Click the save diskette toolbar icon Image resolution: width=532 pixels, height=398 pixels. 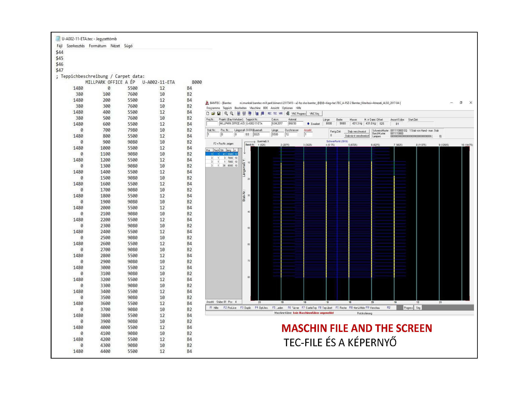219,113
